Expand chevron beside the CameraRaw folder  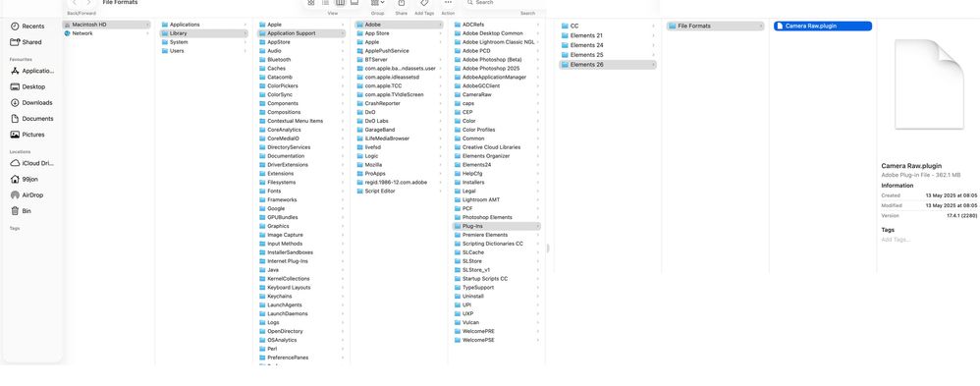[537, 94]
